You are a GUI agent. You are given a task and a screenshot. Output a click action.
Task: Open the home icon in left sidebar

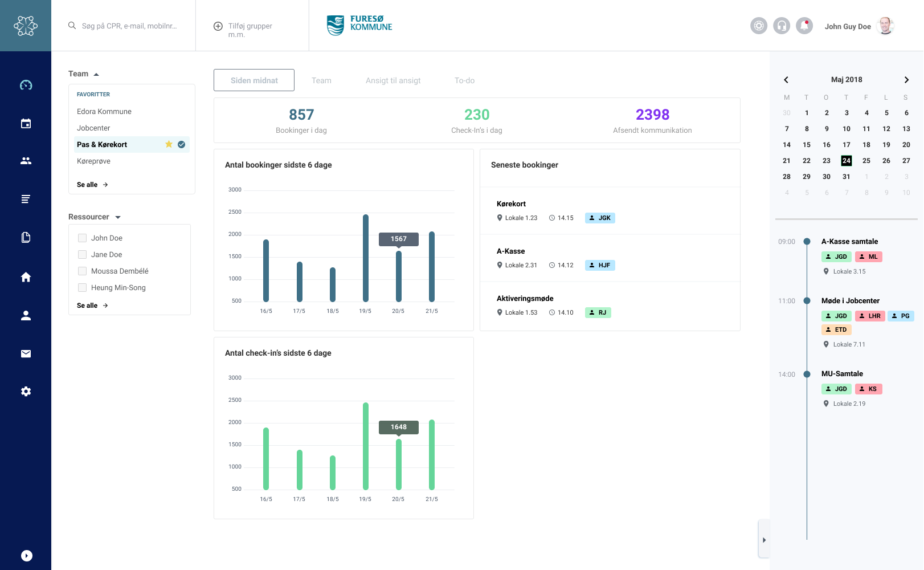click(26, 277)
